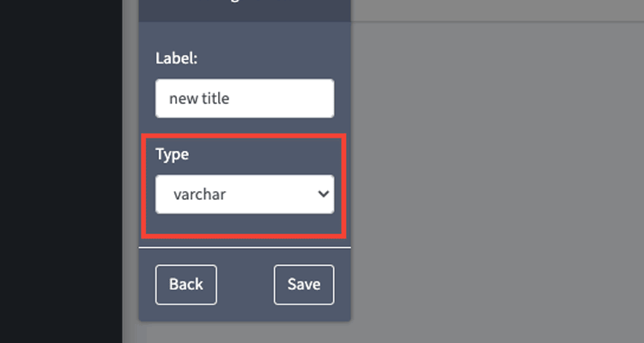Click the dark header bar of the panel

pyautogui.click(x=244, y=9)
